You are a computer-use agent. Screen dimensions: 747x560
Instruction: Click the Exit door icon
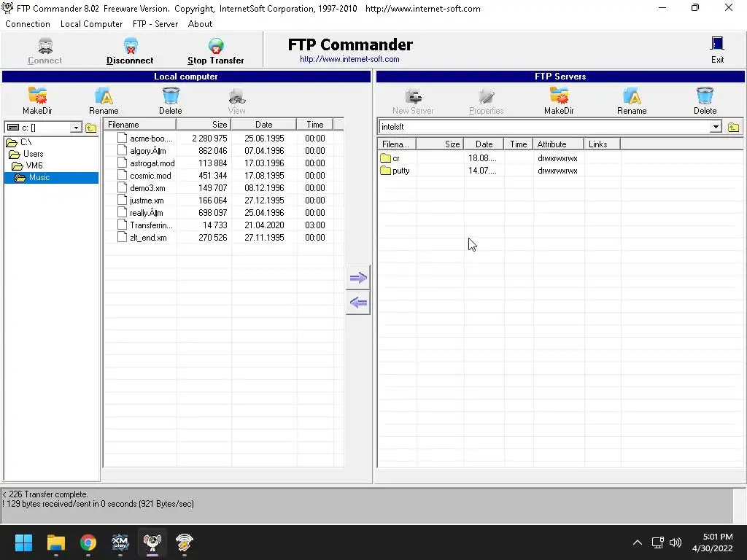pos(717,44)
